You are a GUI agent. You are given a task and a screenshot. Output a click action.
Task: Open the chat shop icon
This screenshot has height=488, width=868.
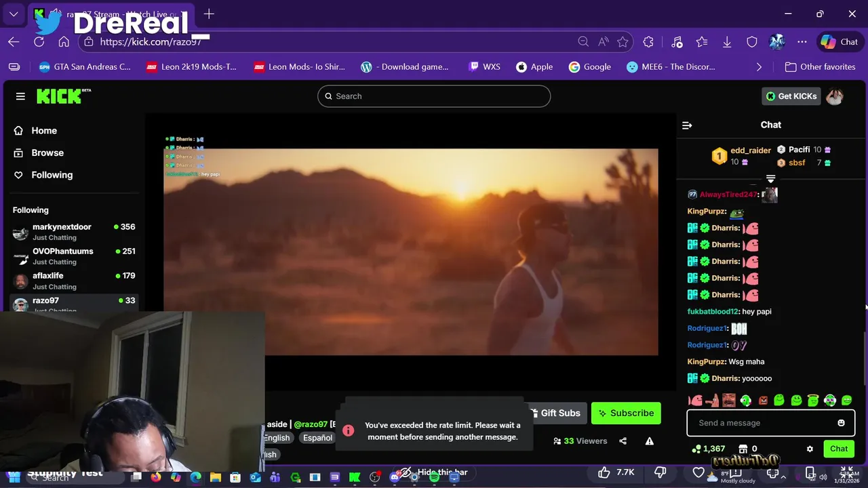pyautogui.click(x=743, y=449)
